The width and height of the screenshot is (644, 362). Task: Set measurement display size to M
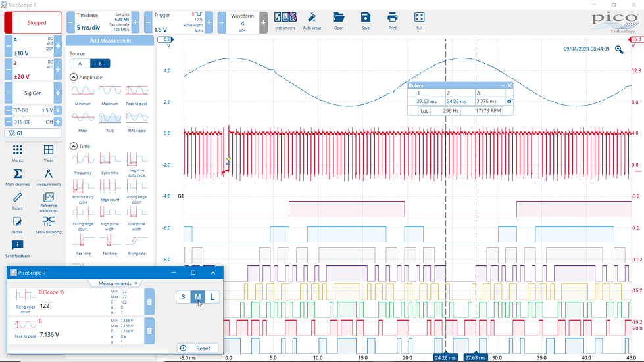[197, 297]
